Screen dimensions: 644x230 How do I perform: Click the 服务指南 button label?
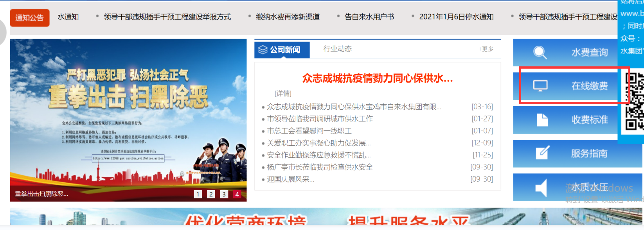(589, 153)
